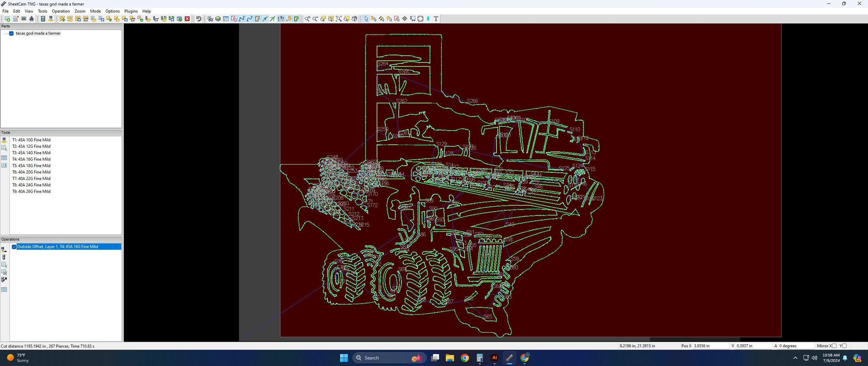Screen dimensions: 868x366
Task: Click the plasma tool icon in the main toolbar
Action: [51, 19]
